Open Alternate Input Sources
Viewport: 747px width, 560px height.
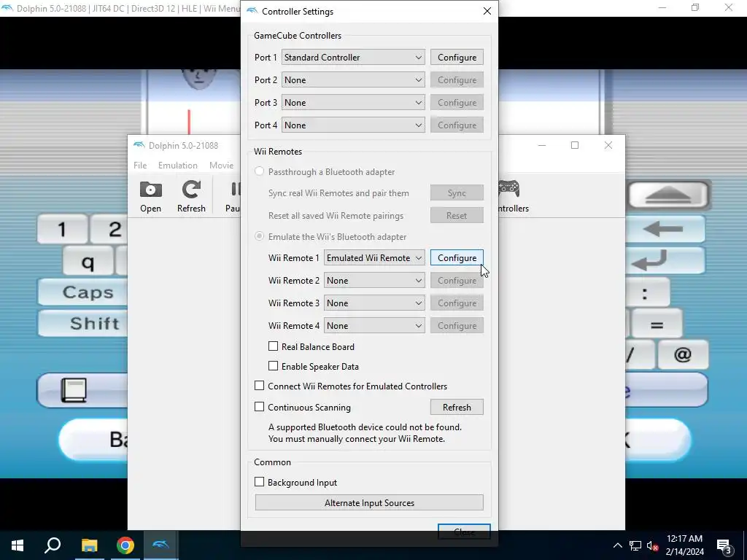369,503
